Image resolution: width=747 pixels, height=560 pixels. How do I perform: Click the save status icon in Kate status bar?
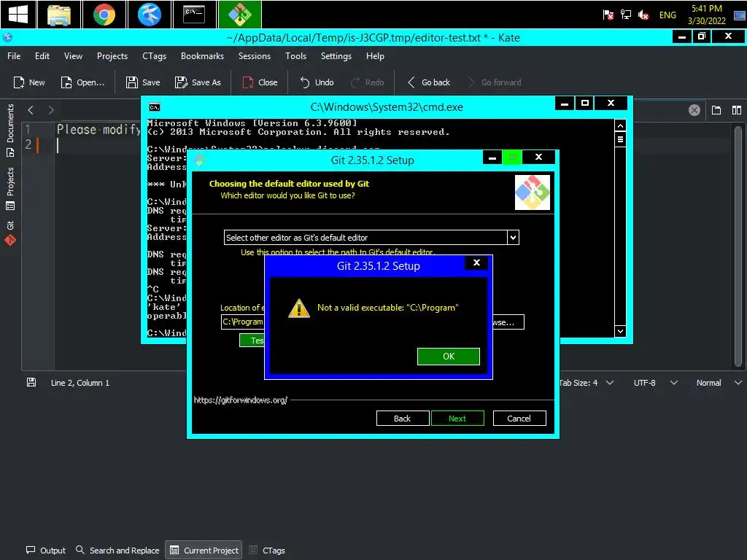tap(31, 382)
